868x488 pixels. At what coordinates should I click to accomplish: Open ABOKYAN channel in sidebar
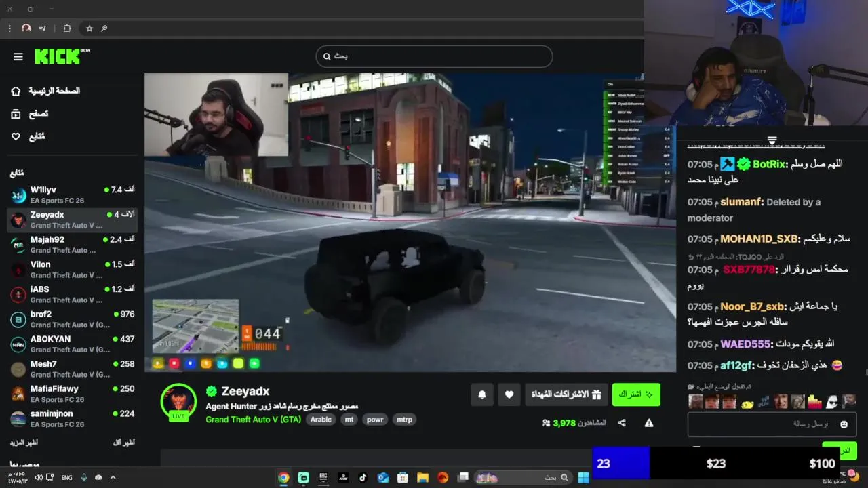[72, 344]
